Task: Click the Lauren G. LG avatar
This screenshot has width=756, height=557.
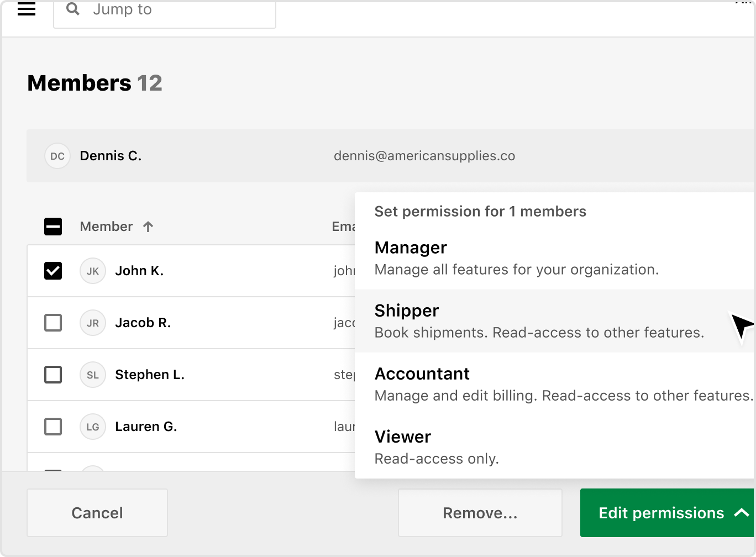Action: 93,427
